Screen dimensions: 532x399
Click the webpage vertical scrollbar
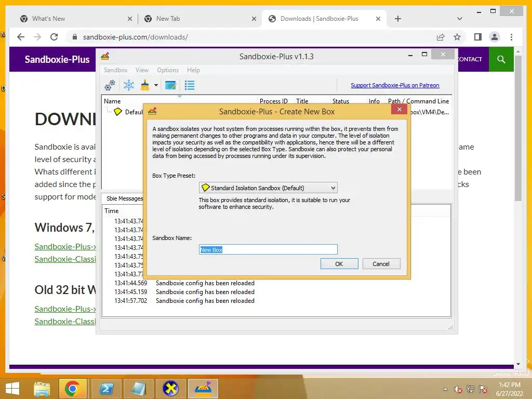pyautogui.click(x=518, y=128)
